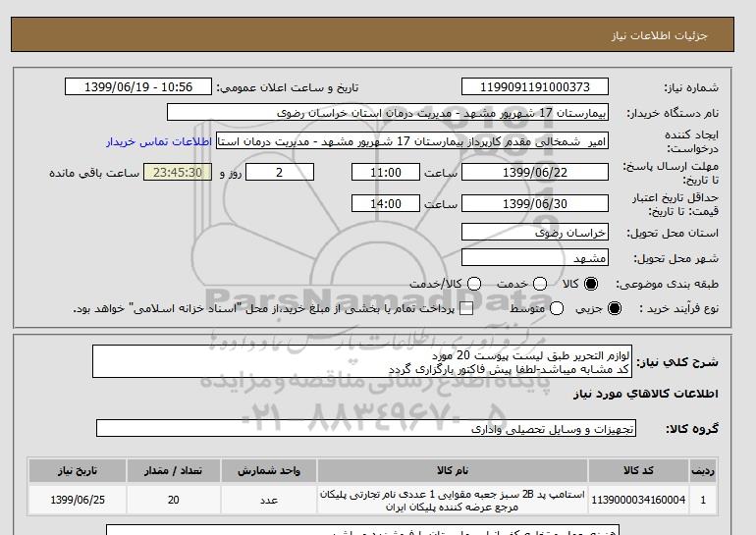Click the delivery city field مشهد

point(535,258)
